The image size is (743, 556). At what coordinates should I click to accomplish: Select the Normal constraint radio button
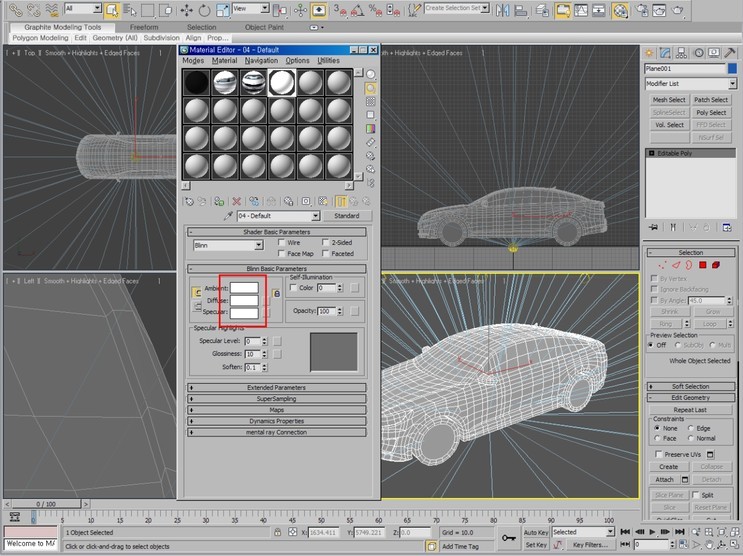691,438
